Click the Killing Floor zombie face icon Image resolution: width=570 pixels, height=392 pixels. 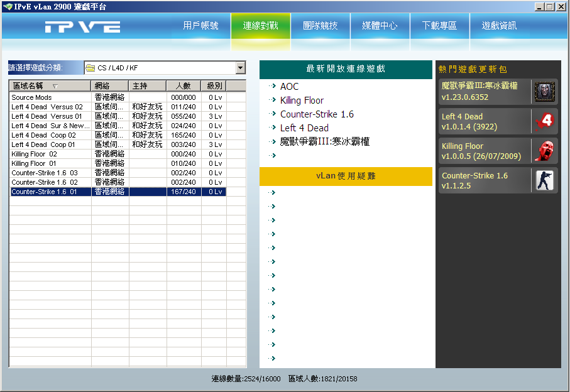point(544,151)
